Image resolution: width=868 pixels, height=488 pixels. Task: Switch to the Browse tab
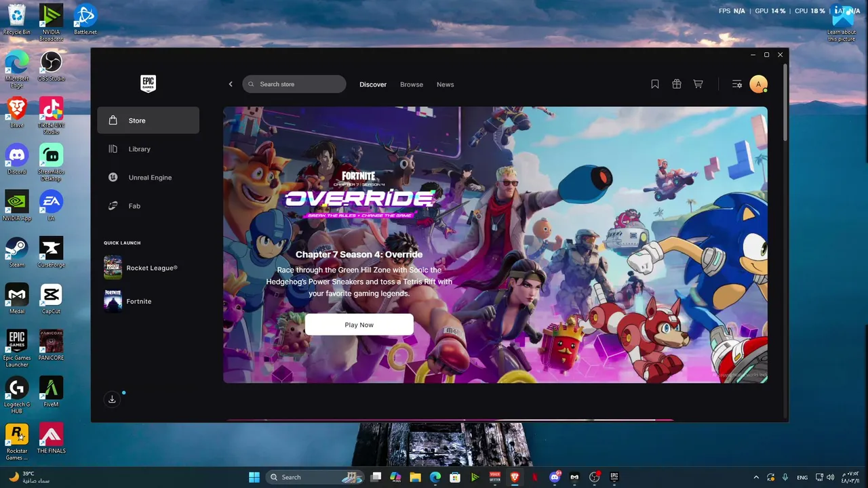tap(412, 85)
